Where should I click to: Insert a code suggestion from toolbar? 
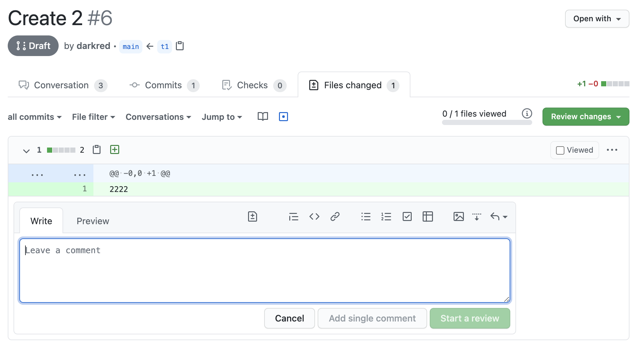pos(252,216)
